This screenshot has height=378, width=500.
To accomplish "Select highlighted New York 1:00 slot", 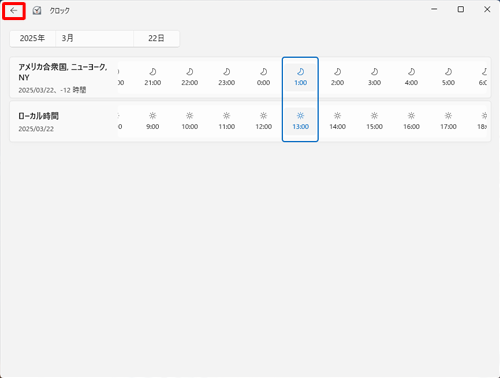I will tap(300, 77).
